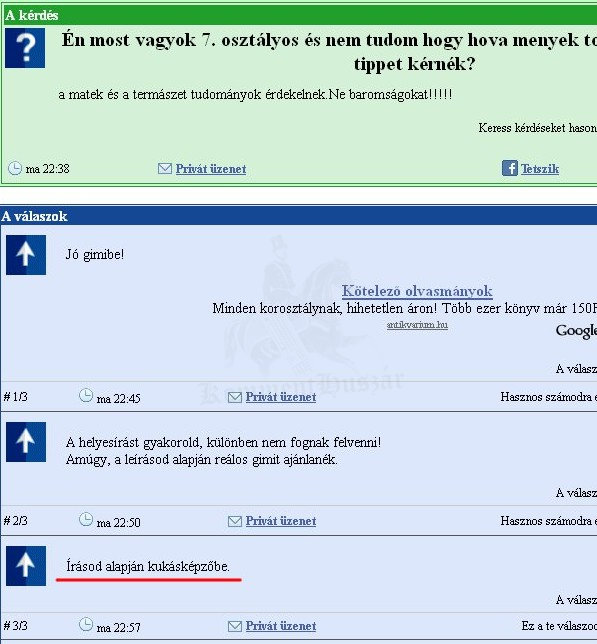Open Privát üzenet for answer #3/3
This screenshot has height=644, width=597.
[x=281, y=626]
